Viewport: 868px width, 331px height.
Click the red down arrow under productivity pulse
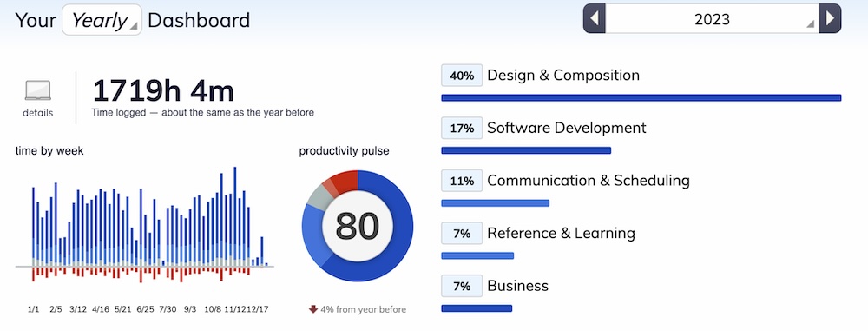coord(313,309)
